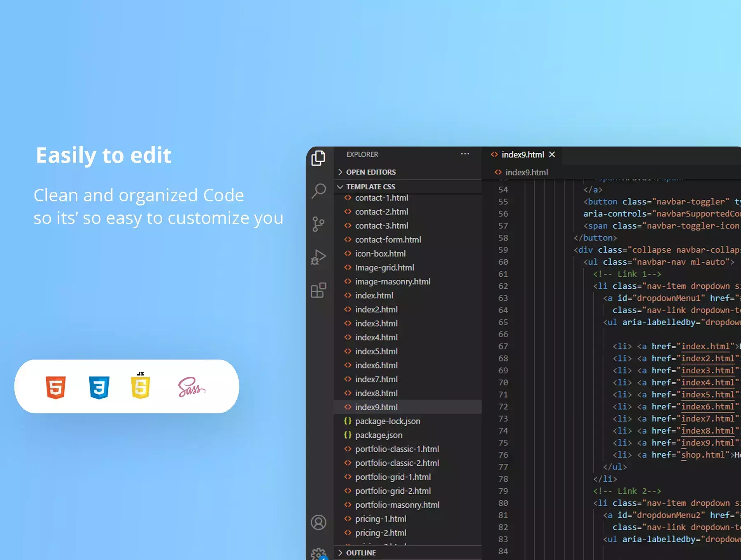Open the Accounts menu icon
The image size is (741, 560).
tap(318, 523)
